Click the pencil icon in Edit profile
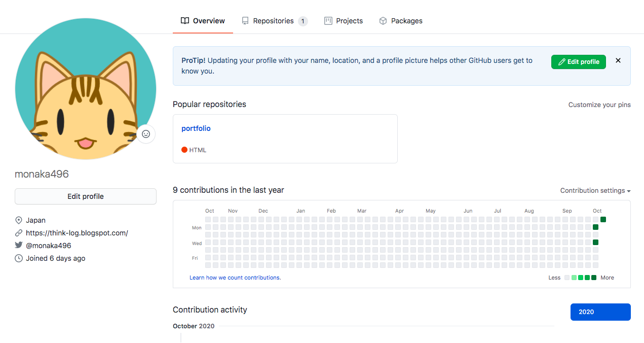Image resolution: width=644 pixels, height=343 pixels. point(561,62)
